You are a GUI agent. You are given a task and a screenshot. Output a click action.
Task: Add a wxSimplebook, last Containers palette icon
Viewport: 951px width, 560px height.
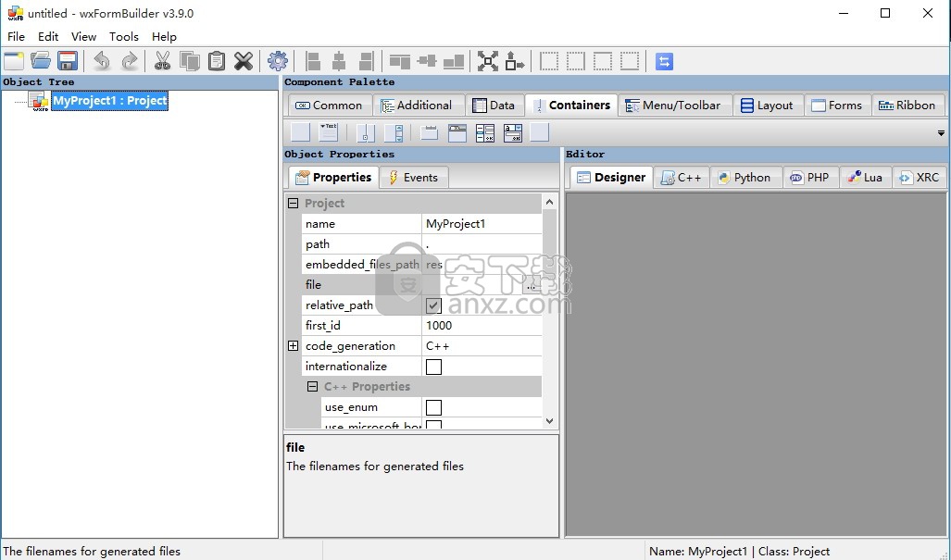[x=539, y=132]
